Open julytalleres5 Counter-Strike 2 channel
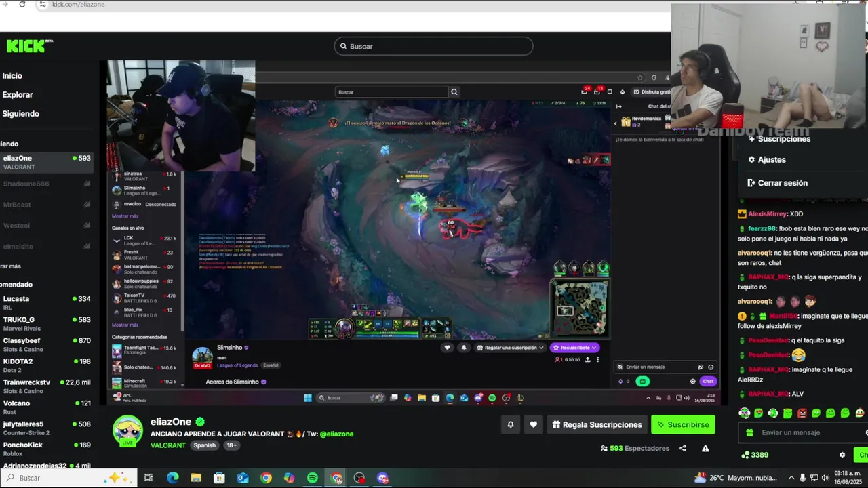 [x=46, y=428]
